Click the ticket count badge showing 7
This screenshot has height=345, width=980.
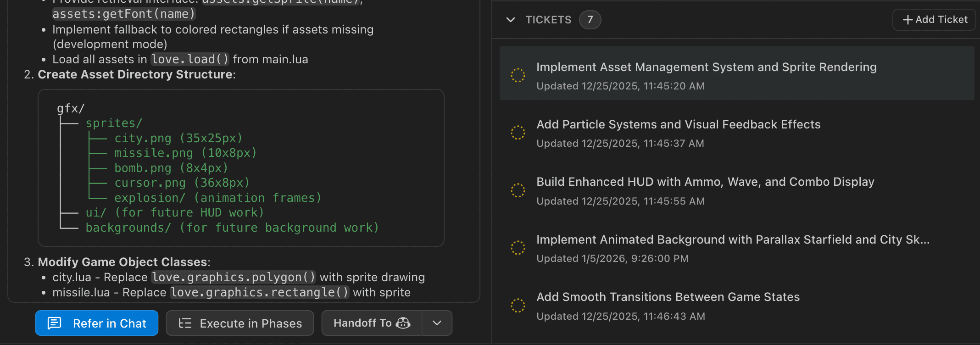tap(590, 20)
